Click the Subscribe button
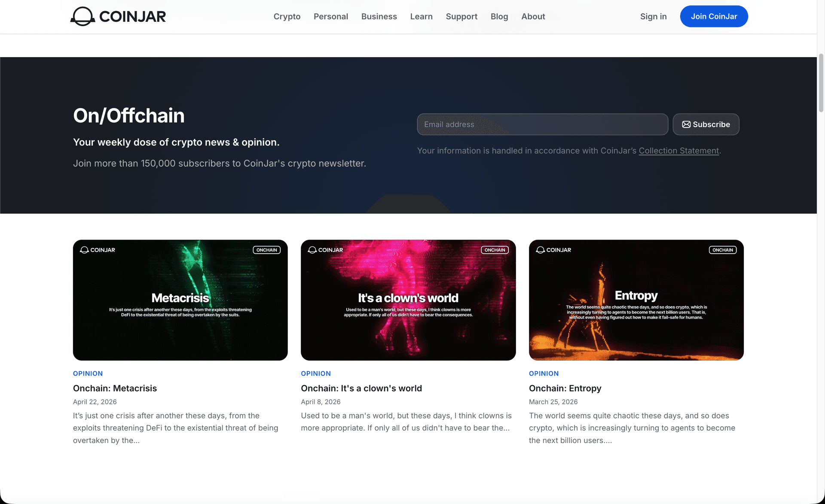 coord(706,124)
